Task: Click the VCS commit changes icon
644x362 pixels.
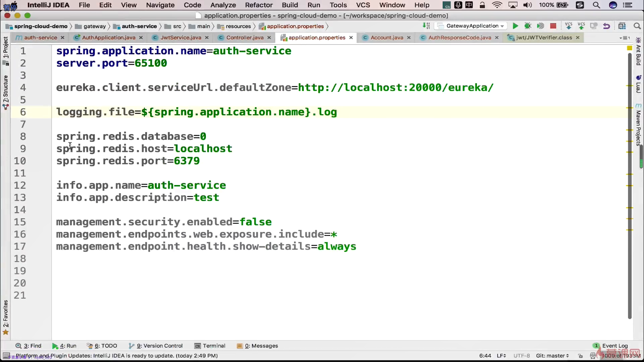Action: coord(581,26)
